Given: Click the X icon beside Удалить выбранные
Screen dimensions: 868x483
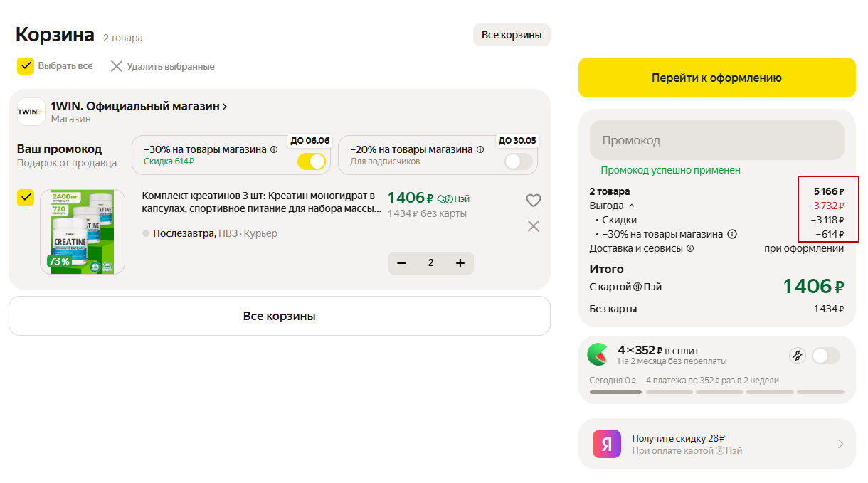Looking at the screenshot, I should (x=117, y=66).
